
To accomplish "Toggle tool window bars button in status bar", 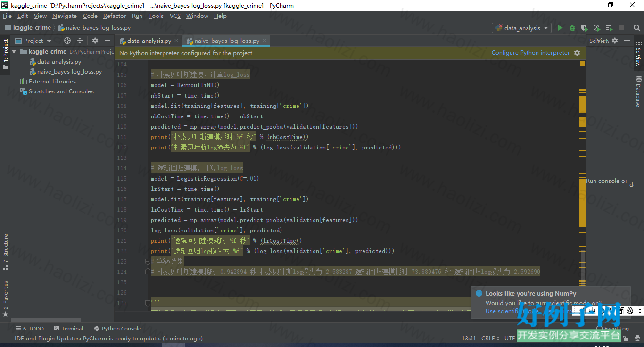I will [x=7, y=339].
